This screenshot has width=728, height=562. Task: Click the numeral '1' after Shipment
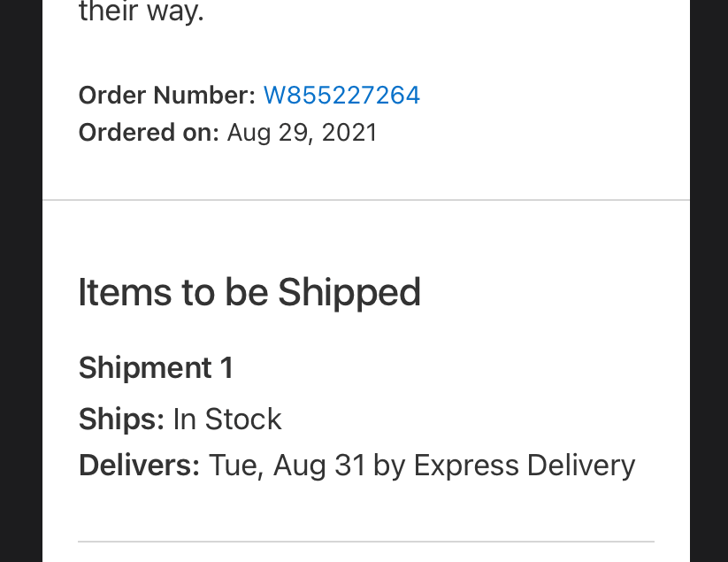pos(226,368)
